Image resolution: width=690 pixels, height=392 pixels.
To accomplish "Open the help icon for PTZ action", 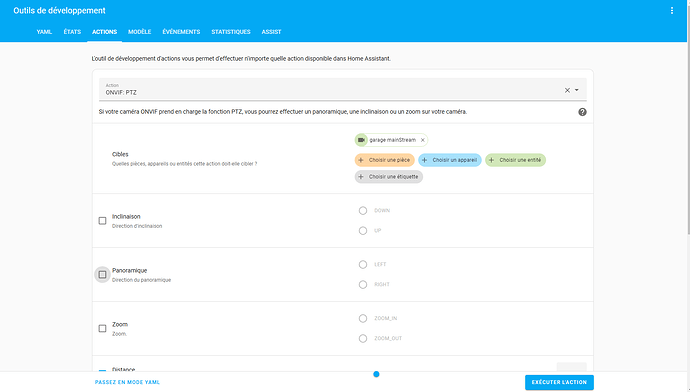I will 582,112.
